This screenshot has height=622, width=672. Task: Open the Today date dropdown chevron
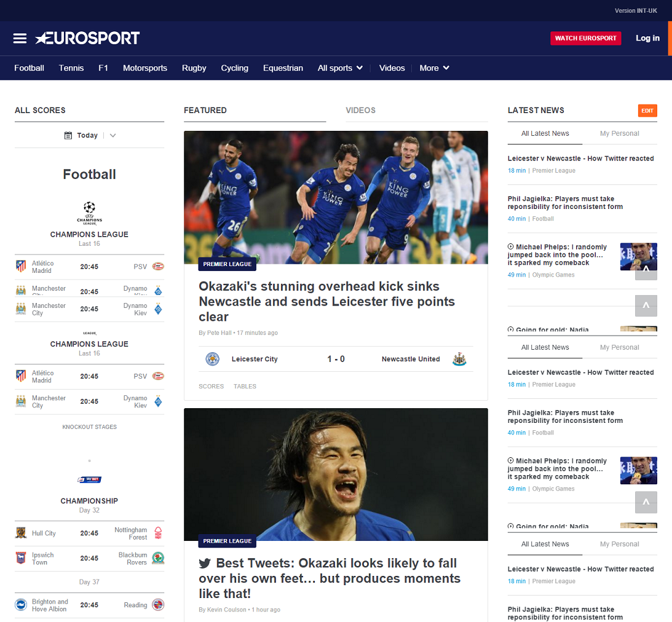pyautogui.click(x=113, y=135)
